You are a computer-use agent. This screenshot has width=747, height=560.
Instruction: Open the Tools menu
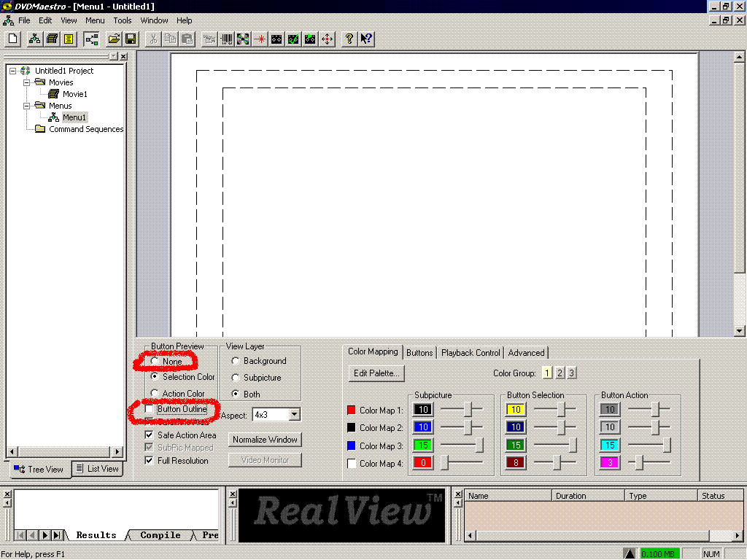click(123, 20)
